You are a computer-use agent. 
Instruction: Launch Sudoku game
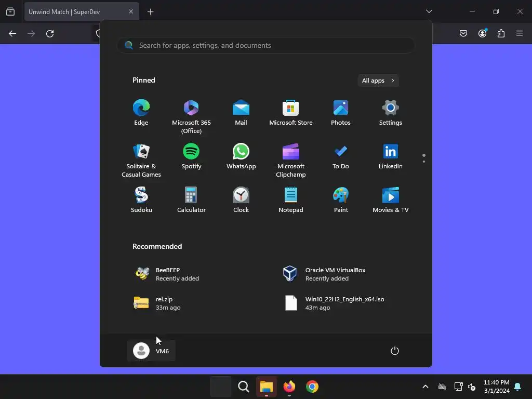tap(141, 200)
